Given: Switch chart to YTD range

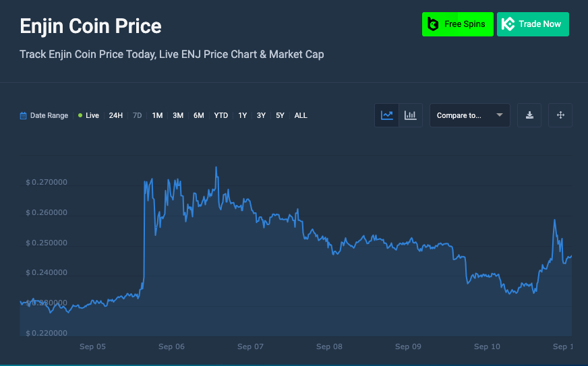Looking at the screenshot, I should pyautogui.click(x=221, y=116).
